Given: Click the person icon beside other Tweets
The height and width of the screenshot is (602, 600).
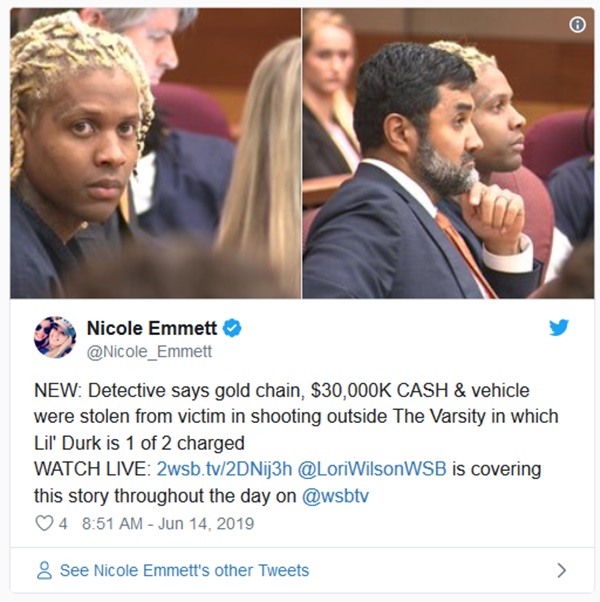Looking at the screenshot, I should (44, 570).
